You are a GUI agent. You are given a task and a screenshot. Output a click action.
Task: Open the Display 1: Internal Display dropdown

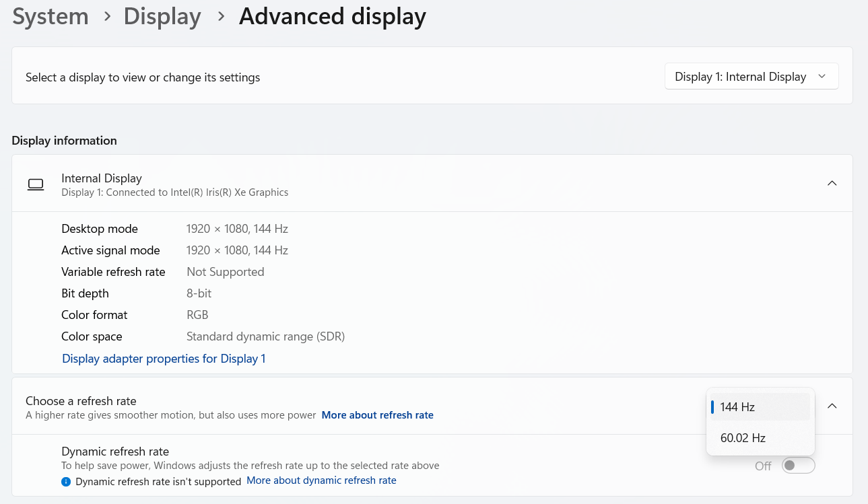tap(751, 77)
